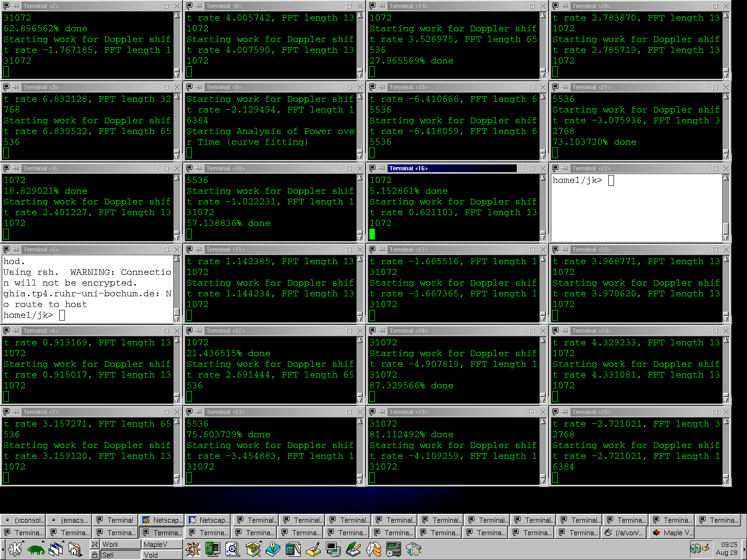This screenshot has height=560, width=747.
Task: Click the lock screen padlock icon
Action: [94, 555]
